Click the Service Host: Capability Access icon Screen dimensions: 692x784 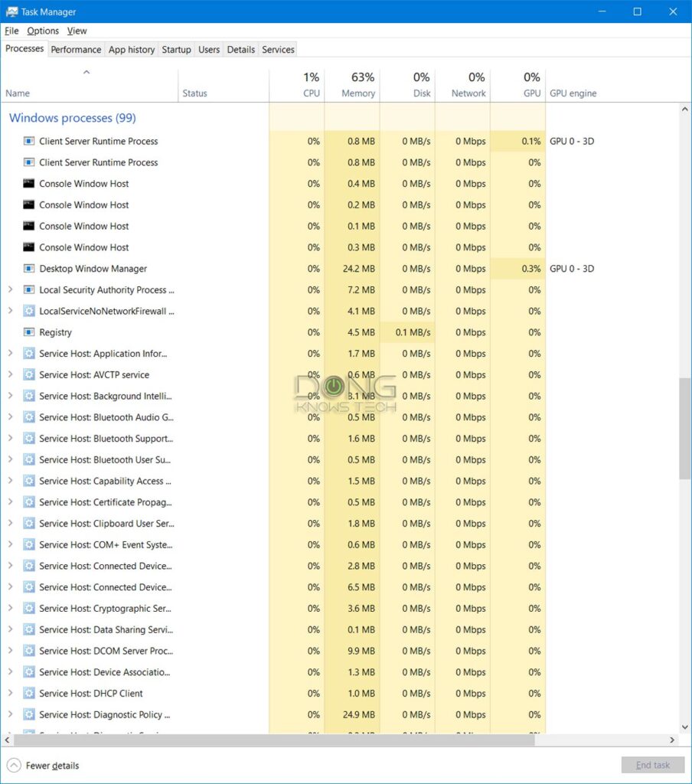pyautogui.click(x=29, y=481)
